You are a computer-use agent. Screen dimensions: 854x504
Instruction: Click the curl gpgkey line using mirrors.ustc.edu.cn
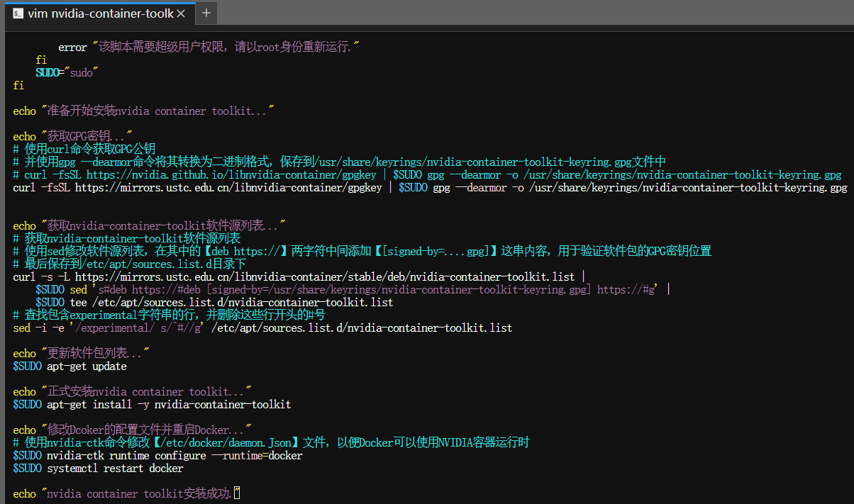tap(430, 188)
